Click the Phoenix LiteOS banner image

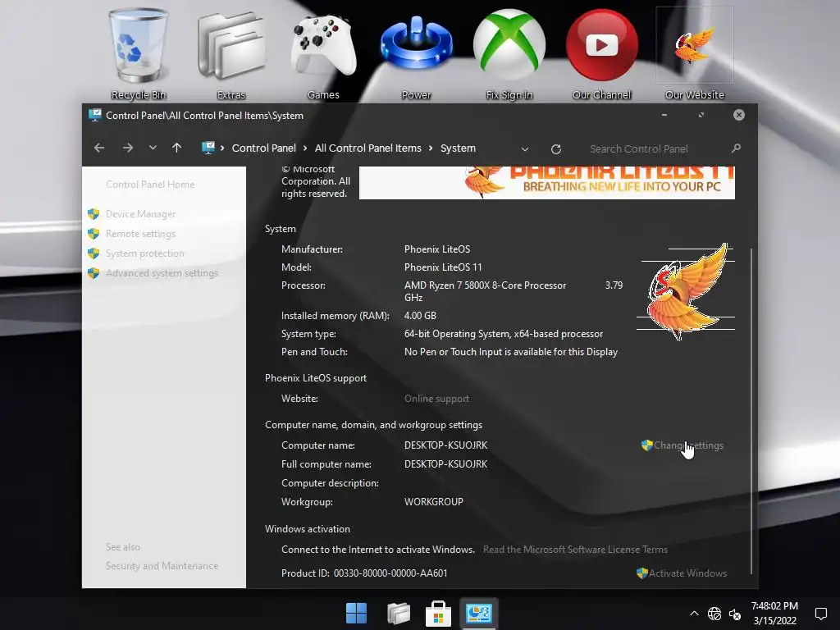coord(546,183)
